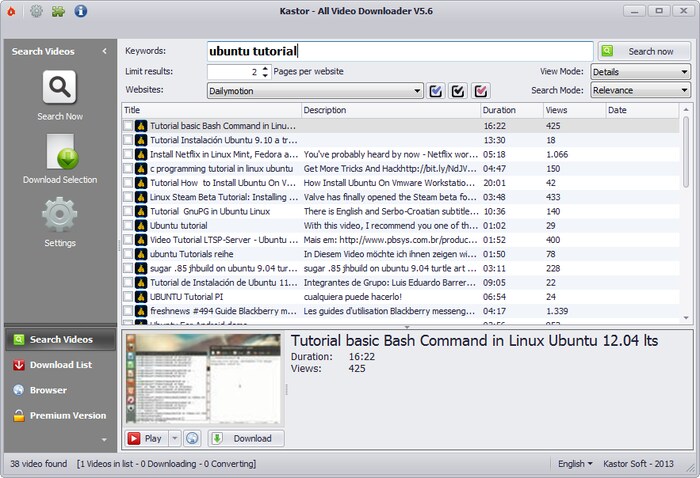Click the large Search Now magnifier icon
700x478 pixels.
(60, 87)
